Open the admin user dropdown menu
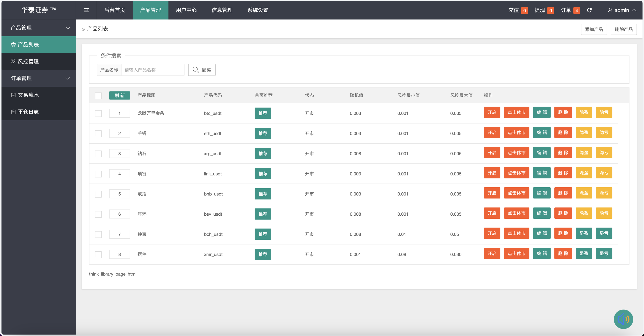This screenshot has height=336, width=644. [x=622, y=10]
